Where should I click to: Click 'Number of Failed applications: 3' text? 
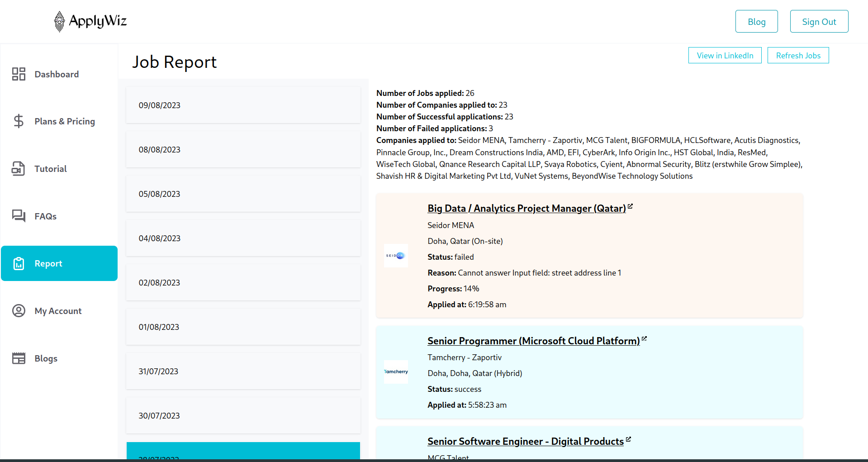click(435, 129)
